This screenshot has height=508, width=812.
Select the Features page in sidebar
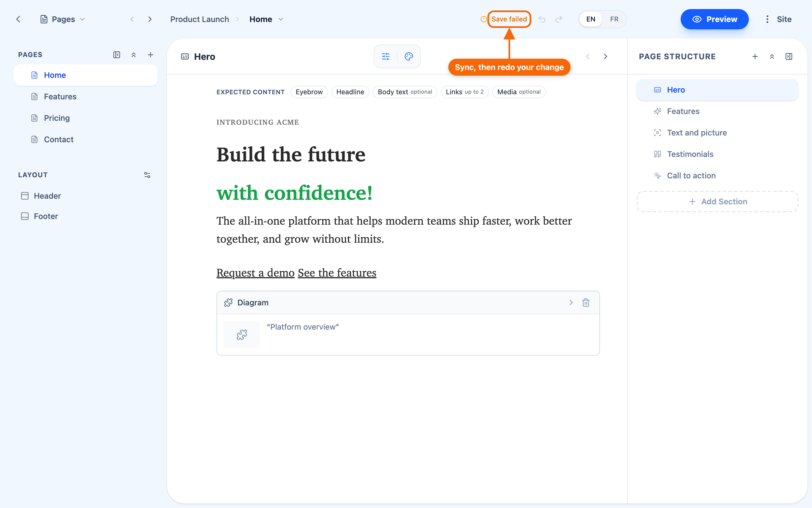pyautogui.click(x=85, y=97)
